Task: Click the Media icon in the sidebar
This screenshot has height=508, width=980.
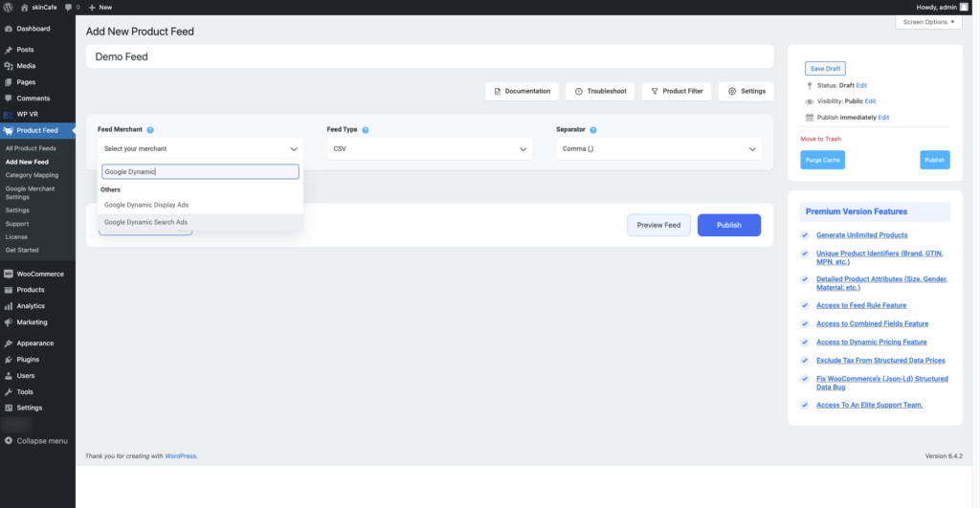Action: click(x=8, y=66)
